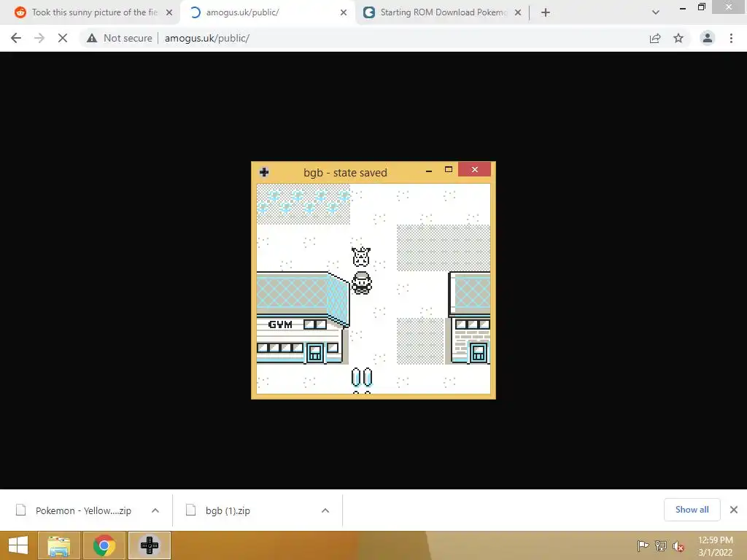Bookmark this page with the star
Image resolution: width=747 pixels, height=560 pixels.
[x=678, y=38]
